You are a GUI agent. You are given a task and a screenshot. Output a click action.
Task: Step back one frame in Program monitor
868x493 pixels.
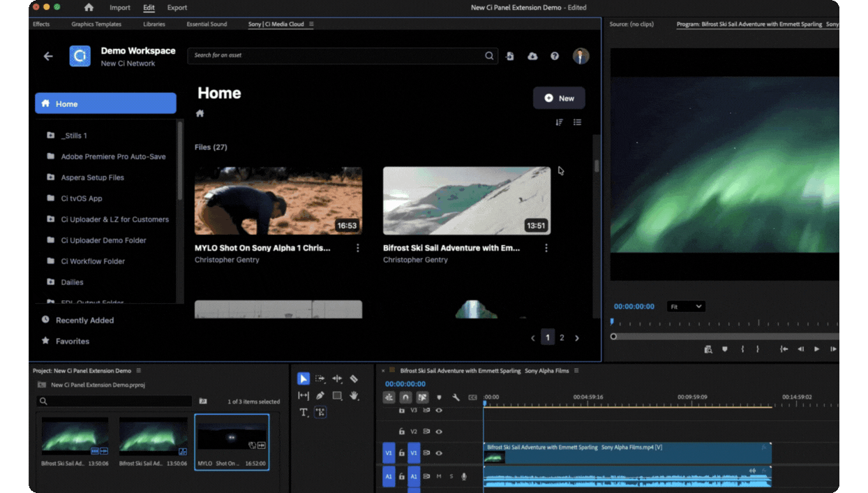(x=801, y=349)
